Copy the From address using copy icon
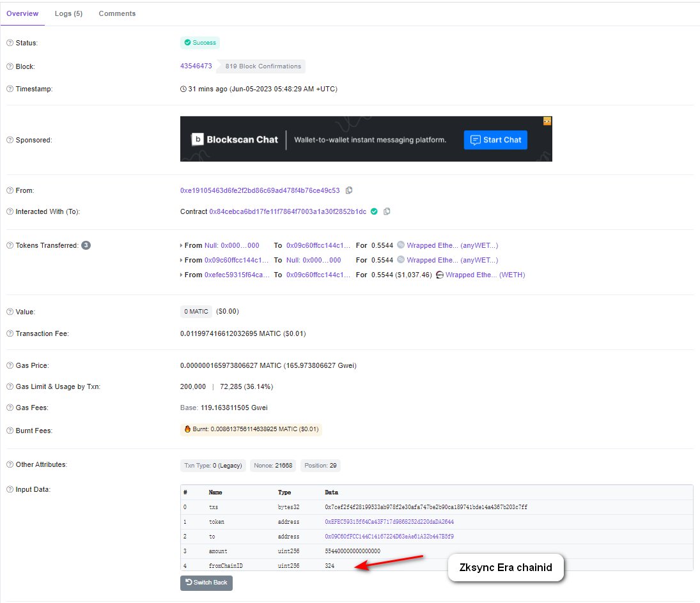 (x=349, y=190)
